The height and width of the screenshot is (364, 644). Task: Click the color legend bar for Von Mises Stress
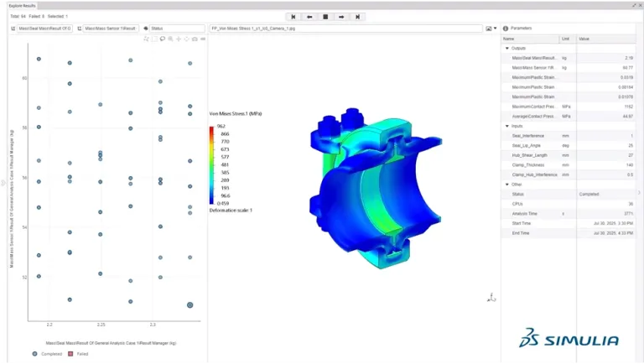click(x=211, y=165)
